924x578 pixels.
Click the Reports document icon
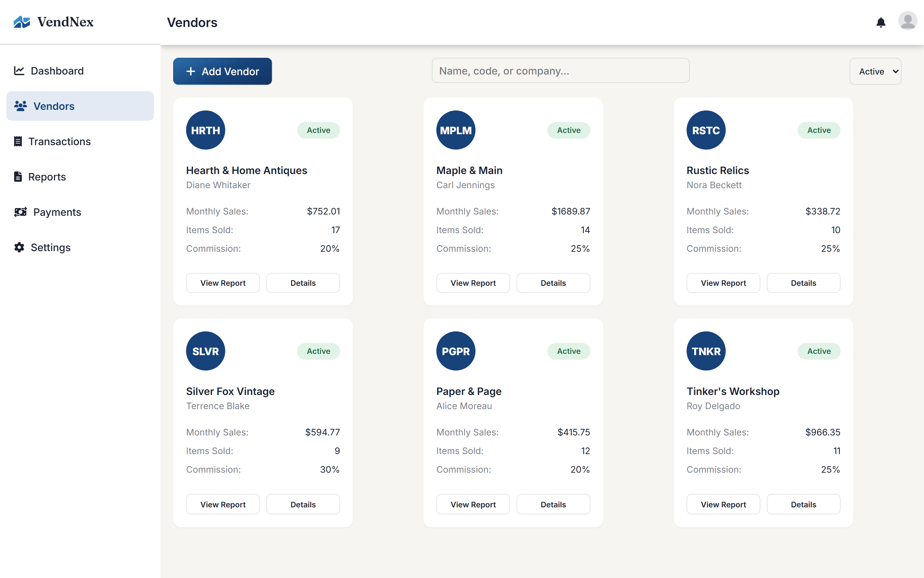(x=18, y=177)
